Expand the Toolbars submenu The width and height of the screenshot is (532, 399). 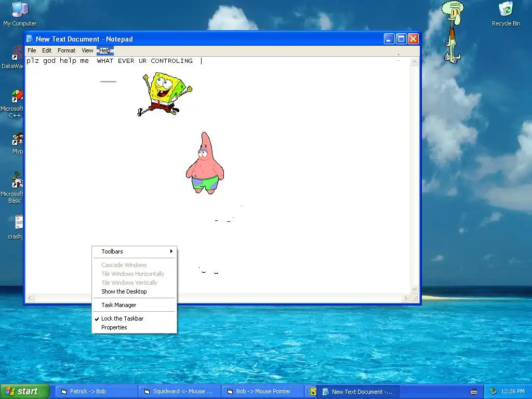pyautogui.click(x=135, y=251)
